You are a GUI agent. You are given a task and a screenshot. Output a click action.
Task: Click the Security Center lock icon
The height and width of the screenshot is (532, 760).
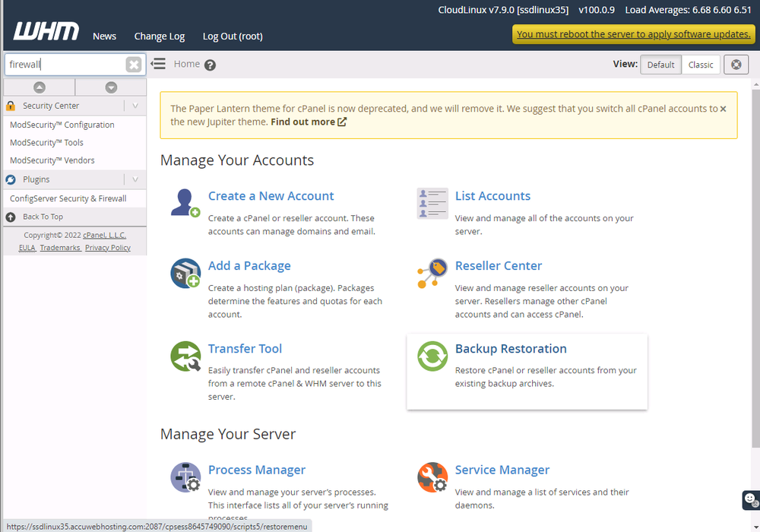pyautogui.click(x=11, y=106)
